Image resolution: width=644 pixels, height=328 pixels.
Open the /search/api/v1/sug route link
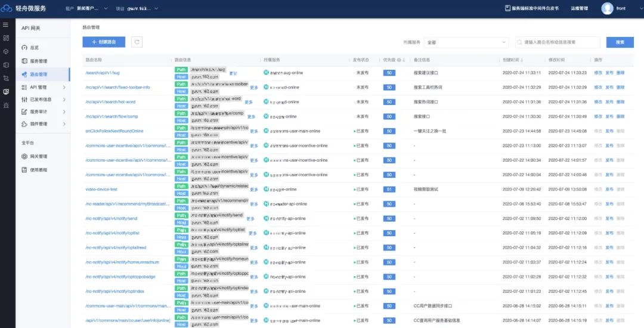pos(103,73)
